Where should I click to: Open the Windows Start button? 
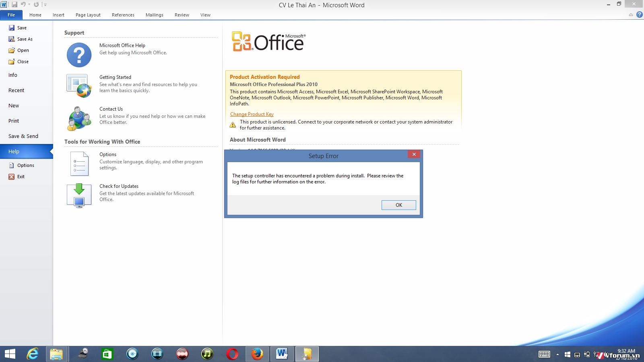tap(10, 354)
